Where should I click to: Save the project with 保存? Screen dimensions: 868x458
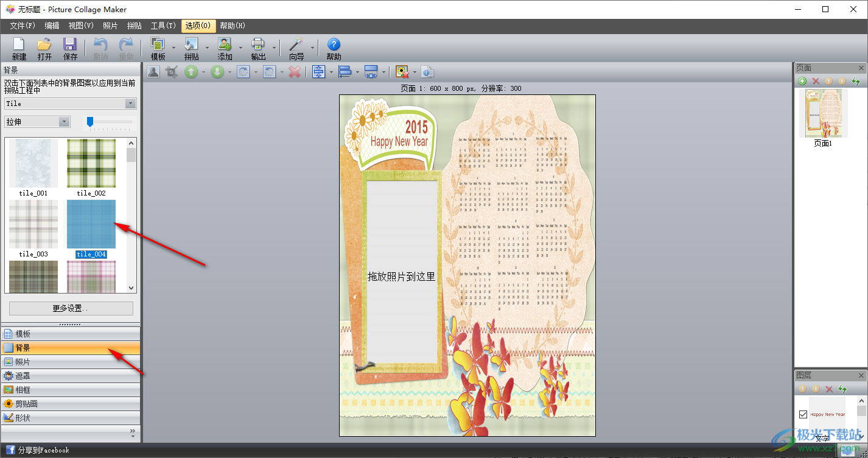coord(70,49)
